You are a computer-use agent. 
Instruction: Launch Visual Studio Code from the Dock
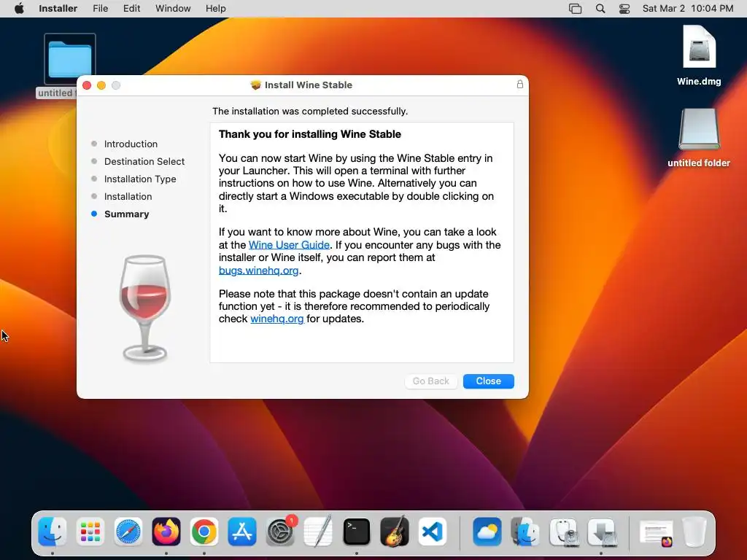coord(433,532)
